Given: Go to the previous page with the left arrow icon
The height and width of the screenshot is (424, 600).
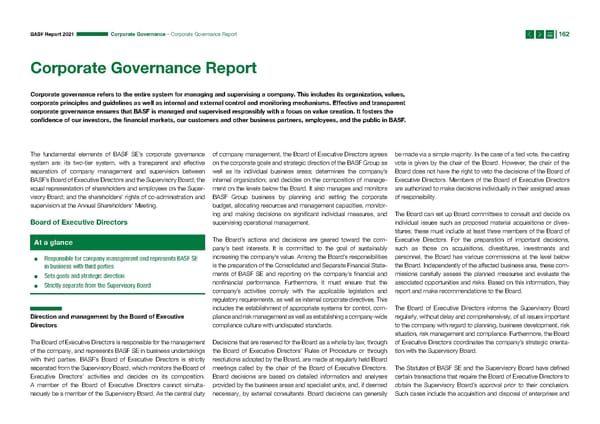Looking at the screenshot, I should click(530, 34).
